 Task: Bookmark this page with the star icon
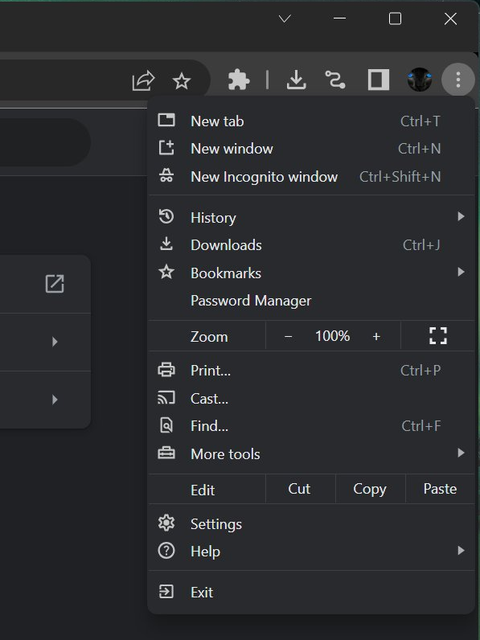click(x=182, y=81)
